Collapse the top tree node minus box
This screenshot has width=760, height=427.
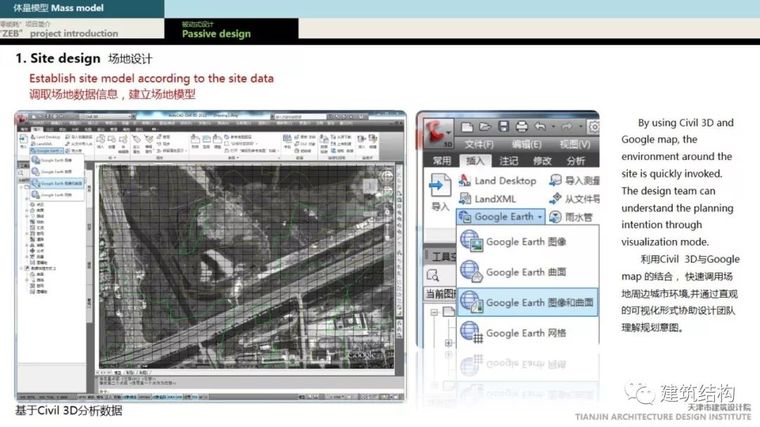[434, 312]
